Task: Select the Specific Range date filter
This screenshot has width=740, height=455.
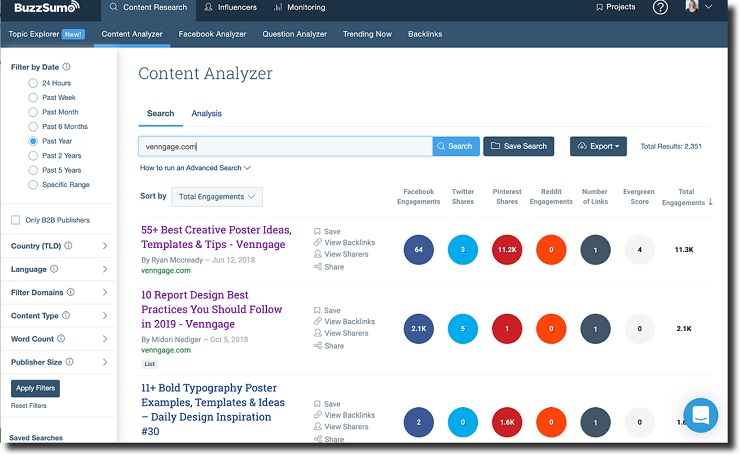Action: pyautogui.click(x=33, y=185)
